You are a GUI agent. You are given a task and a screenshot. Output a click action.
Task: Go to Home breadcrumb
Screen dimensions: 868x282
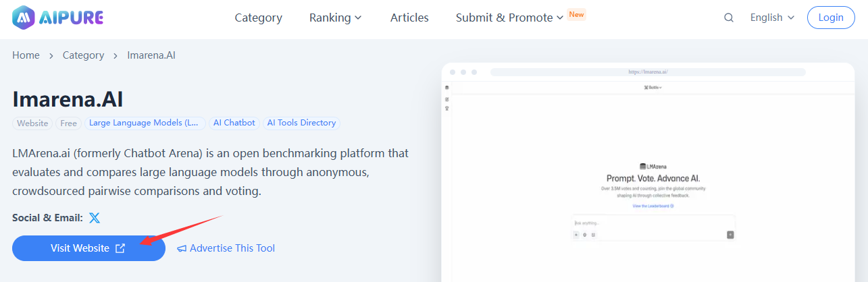(x=26, y=55)
